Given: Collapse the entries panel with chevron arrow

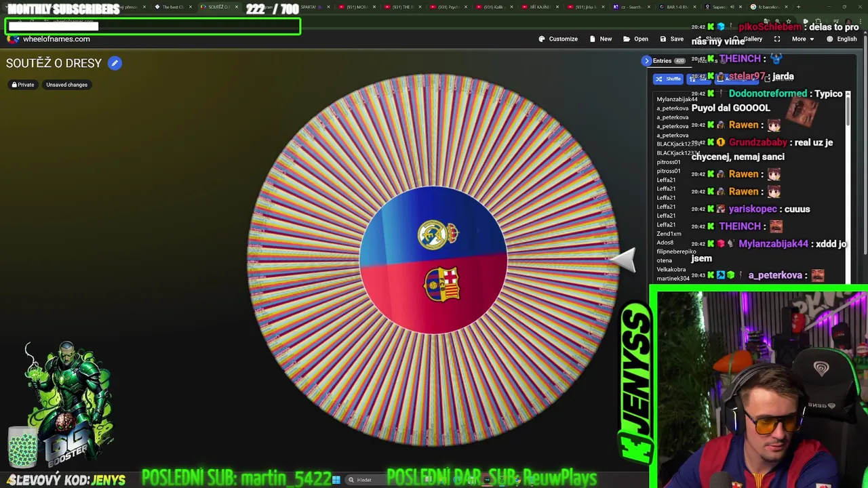Looking at the screenshot, I should pos(646,60).
